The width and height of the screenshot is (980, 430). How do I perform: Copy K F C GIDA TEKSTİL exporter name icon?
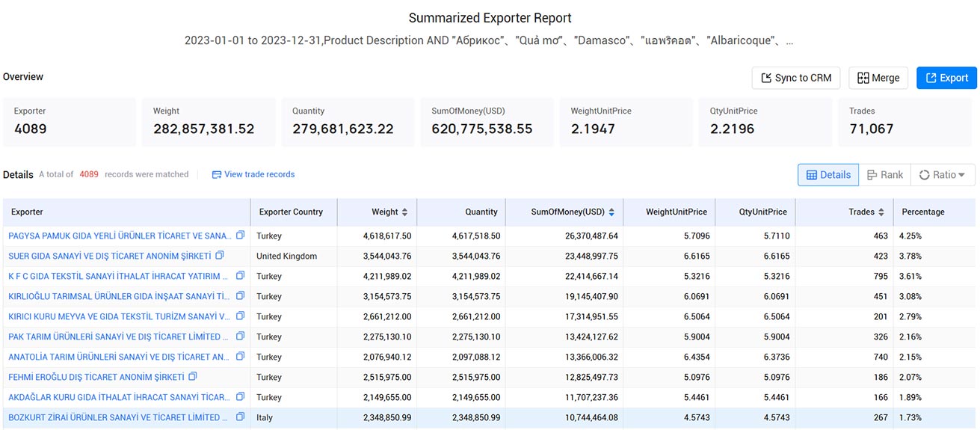[240, 276]
